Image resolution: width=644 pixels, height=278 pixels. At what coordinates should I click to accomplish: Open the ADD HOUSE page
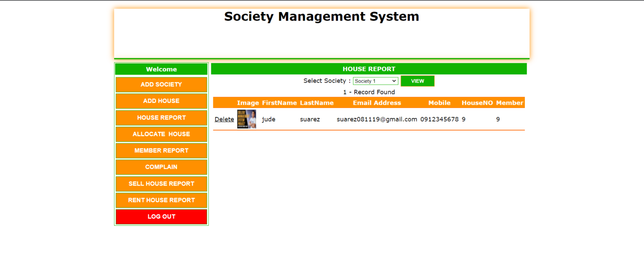coord(161,101)
